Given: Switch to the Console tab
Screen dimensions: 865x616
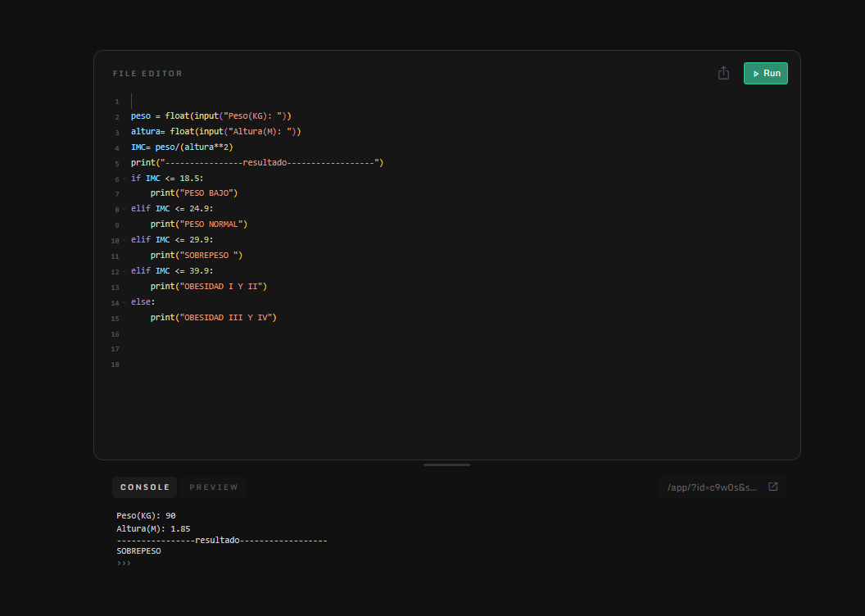Looking at the screenshot, I should coord(145,487).
